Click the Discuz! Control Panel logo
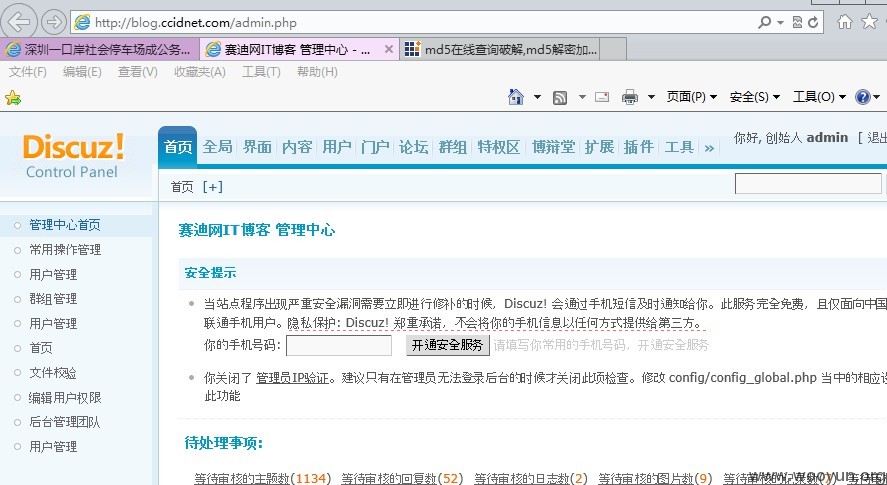This screenshot has height=485, width=887. pyautogui.click(x=72, y=156)
